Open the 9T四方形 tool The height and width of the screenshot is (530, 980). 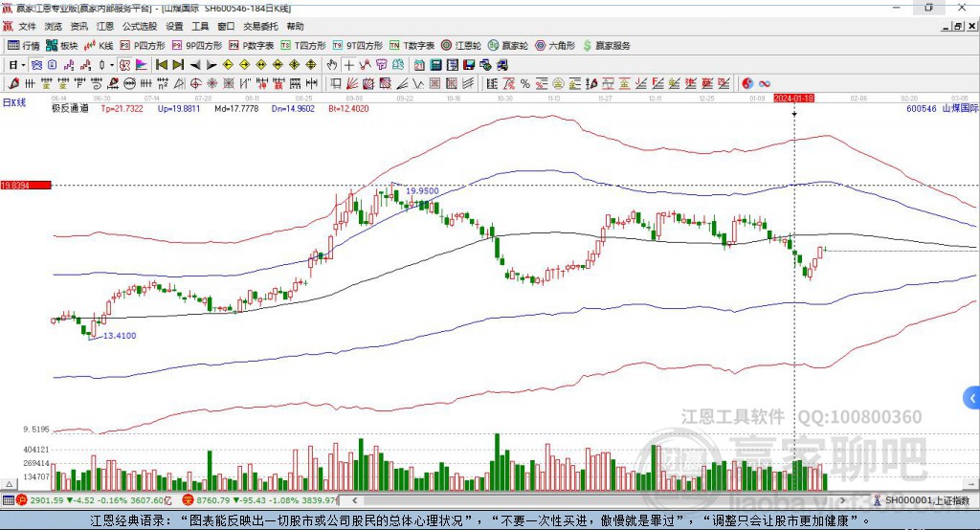click(x=358, y=46)
